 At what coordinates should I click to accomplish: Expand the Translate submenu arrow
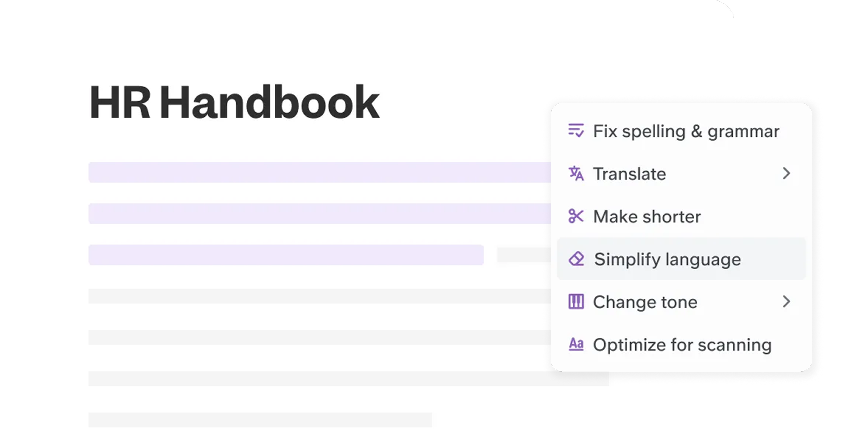tap(786, 173)
